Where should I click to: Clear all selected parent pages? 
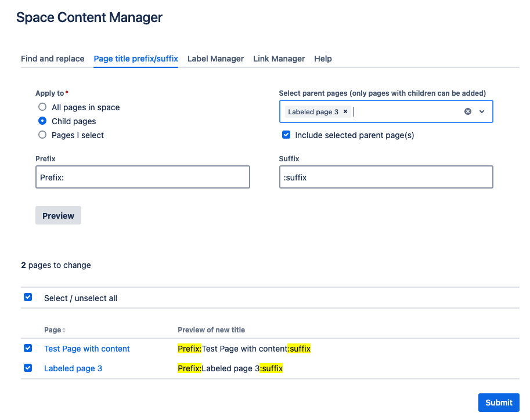[468, 111]
